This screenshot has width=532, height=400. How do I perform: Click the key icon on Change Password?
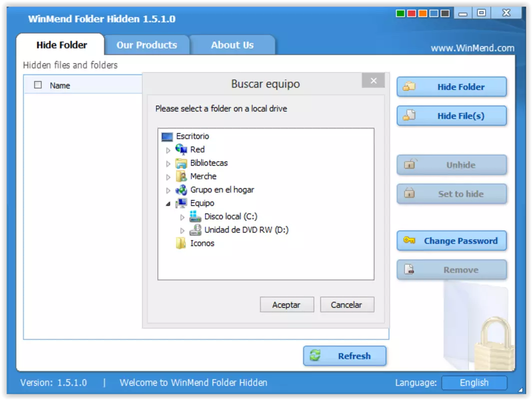pyautogui.click(x=409, y=240)
